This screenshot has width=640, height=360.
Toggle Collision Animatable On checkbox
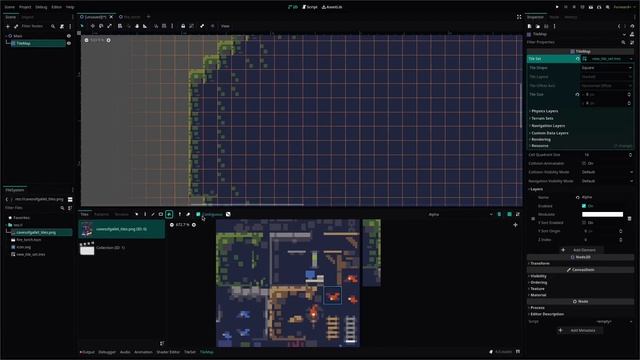pyautogui.click(x=584, y=163)
